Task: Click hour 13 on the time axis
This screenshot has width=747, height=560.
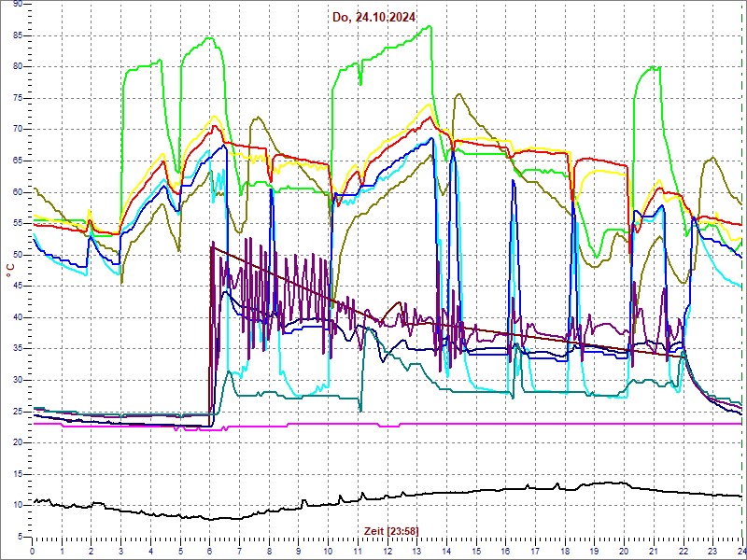Action: (x=416, y=551)
